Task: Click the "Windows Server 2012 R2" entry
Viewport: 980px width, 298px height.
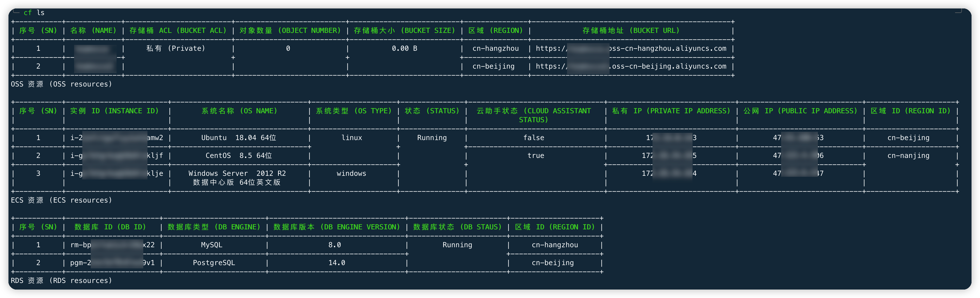Action: (x=237, y=173)
